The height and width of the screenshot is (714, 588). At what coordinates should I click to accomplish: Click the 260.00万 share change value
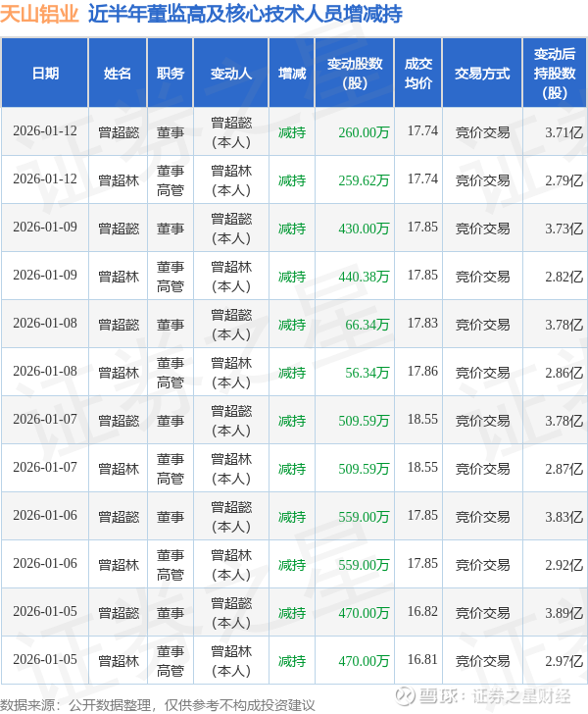[364, 132]
